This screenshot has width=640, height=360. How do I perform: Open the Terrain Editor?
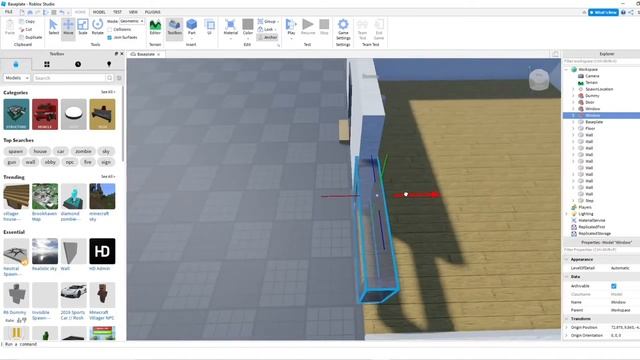tap(155, 27)
